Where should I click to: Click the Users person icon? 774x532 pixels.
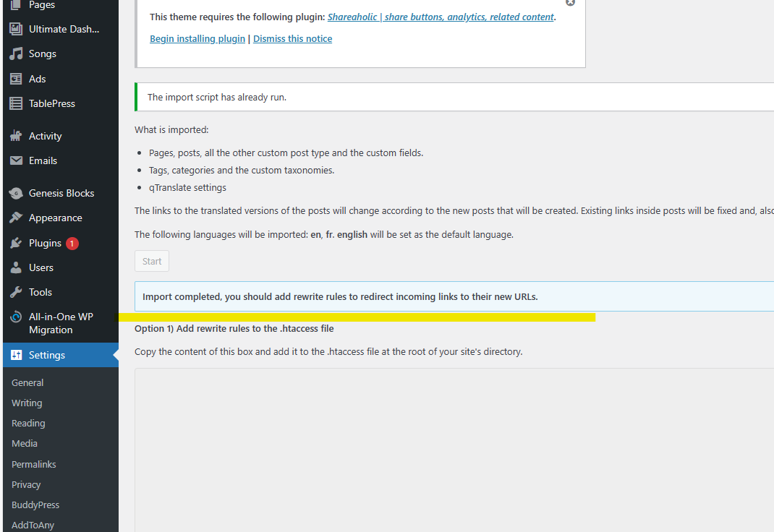click(x=16, y=267)
